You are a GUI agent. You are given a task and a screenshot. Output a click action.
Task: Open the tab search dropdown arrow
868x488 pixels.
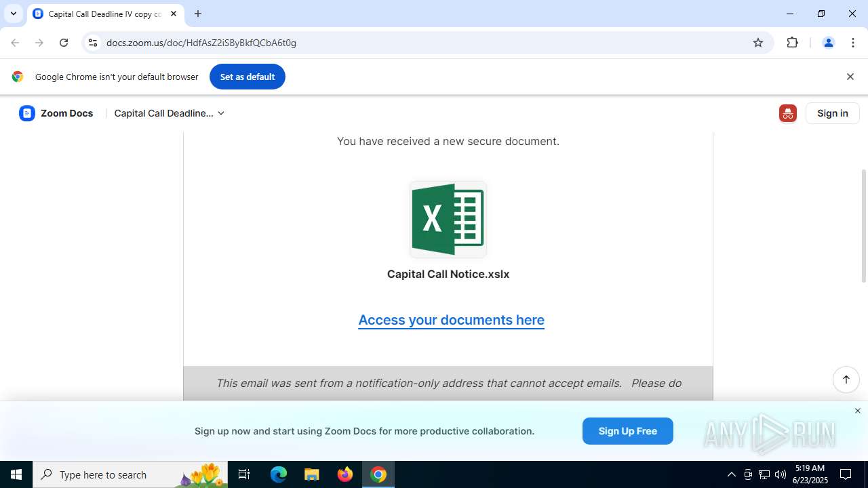tap(13, 14)
